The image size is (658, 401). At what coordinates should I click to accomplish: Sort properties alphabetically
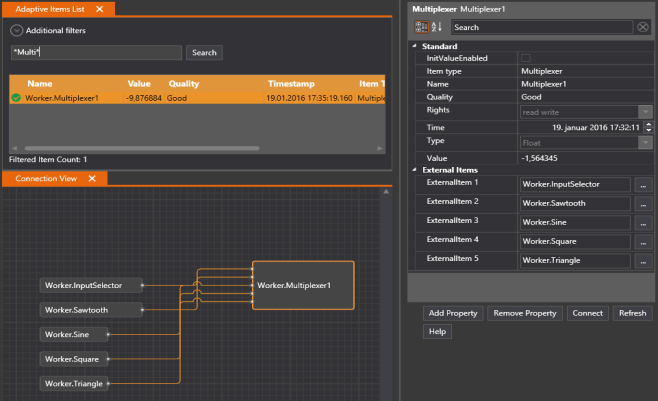pyautogui.click(x=438, y=27)
